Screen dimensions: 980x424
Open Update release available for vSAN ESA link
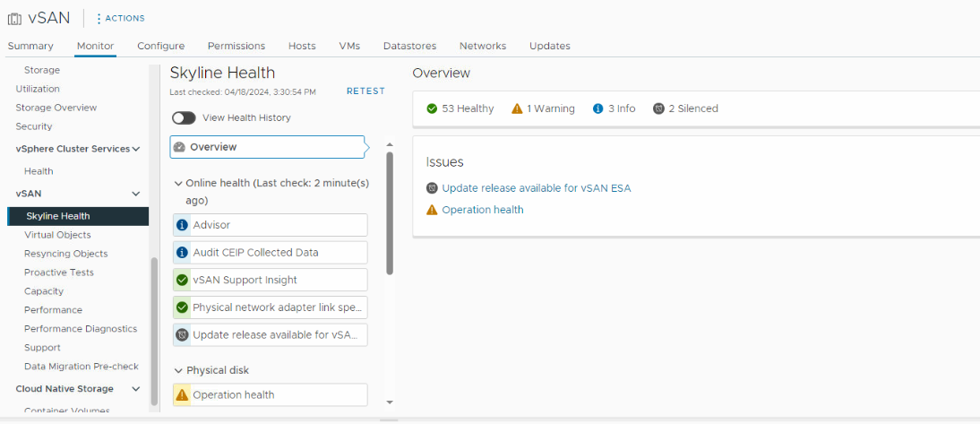coord(537,187)
